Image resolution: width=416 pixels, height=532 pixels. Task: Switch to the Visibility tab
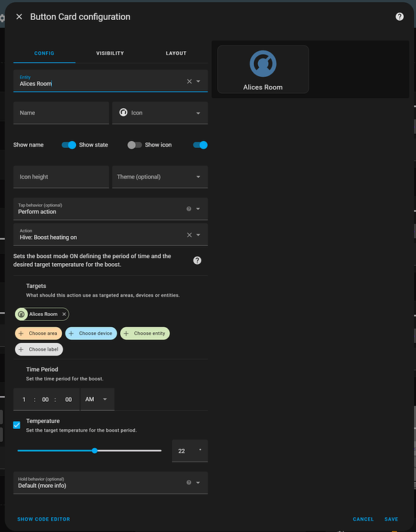tap(110, 53)
